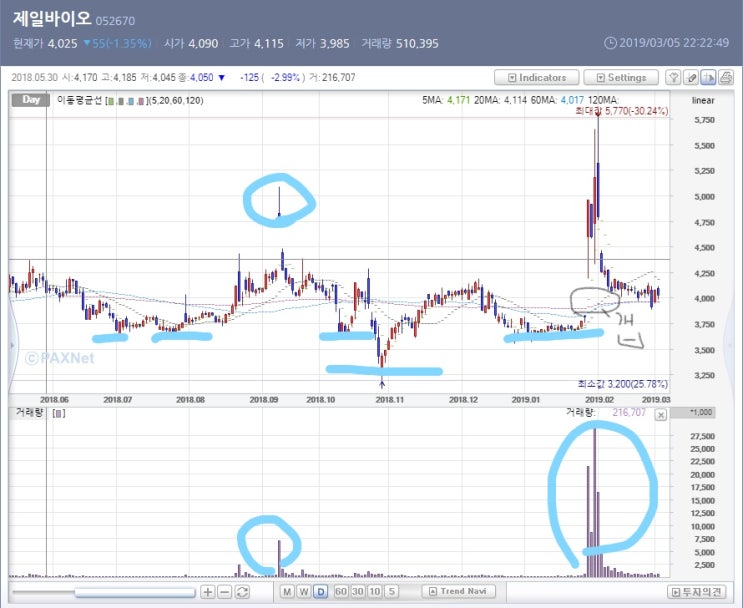Select daily D period button
The image size is (743, 608).
(x=321, y=591)
